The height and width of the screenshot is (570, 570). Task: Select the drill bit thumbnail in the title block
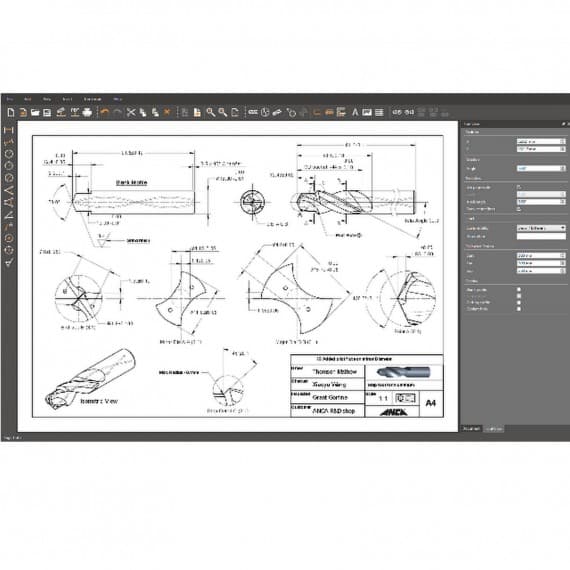(x=403, y=372)
